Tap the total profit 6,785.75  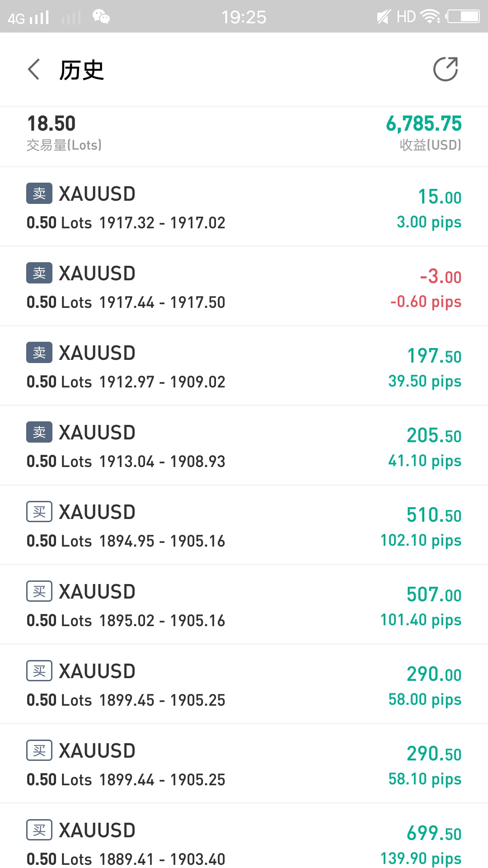pyautogui.click(x=424, y=123)
